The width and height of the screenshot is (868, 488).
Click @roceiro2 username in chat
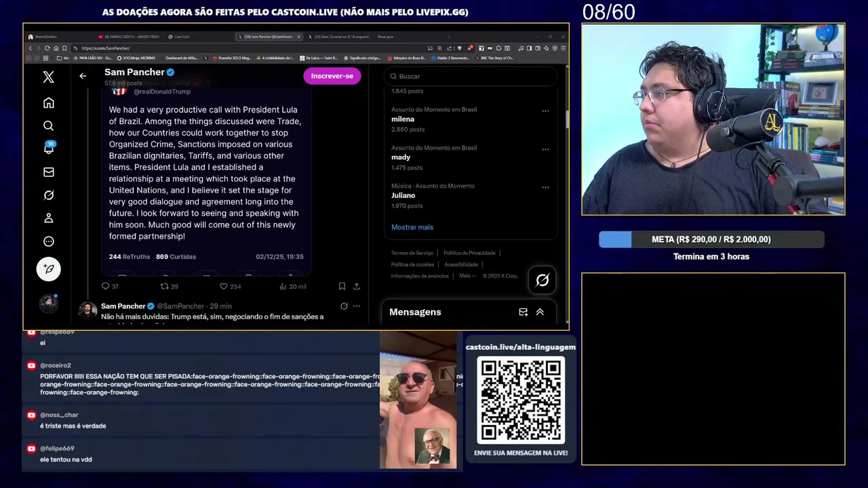click(x=55, y=365)
